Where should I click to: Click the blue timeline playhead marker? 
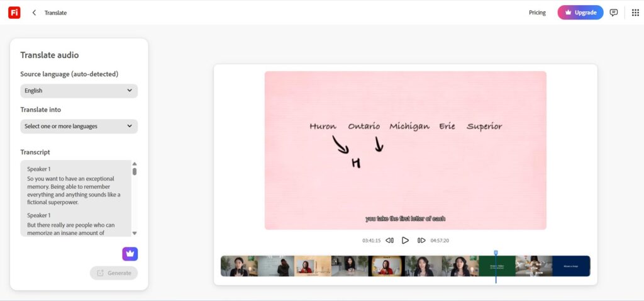click(x=496, y=253)
